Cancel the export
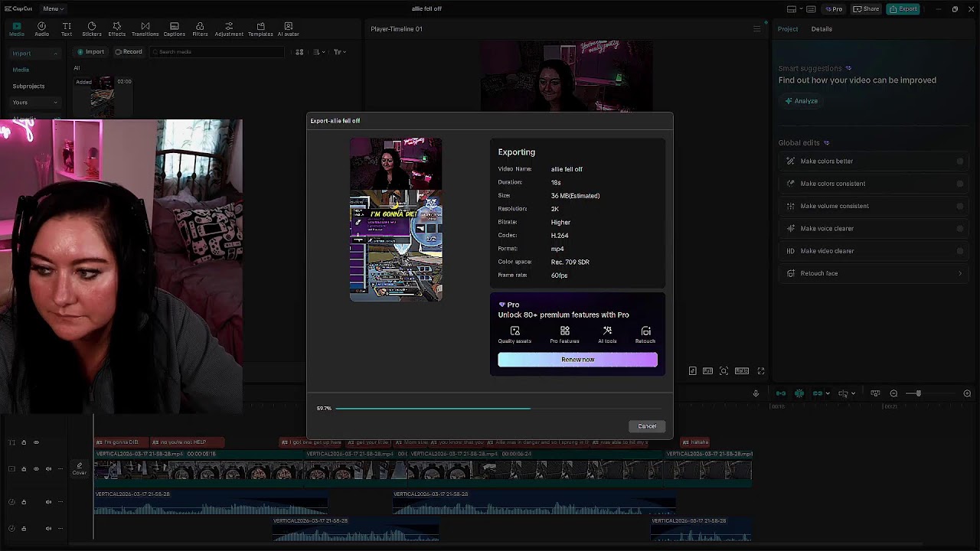This screenshot has width=980, height=551. [x=647, y=426]
